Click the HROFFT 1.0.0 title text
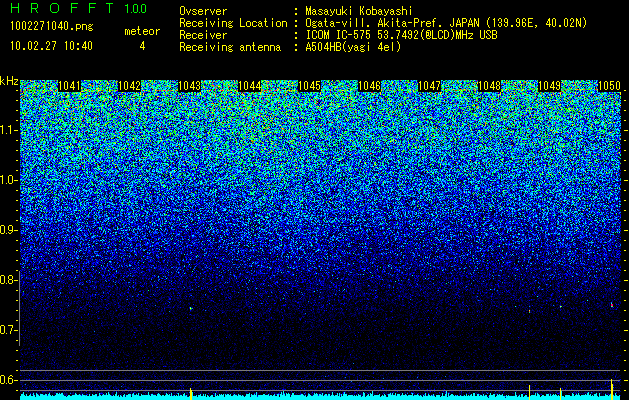 click(79, 8)
